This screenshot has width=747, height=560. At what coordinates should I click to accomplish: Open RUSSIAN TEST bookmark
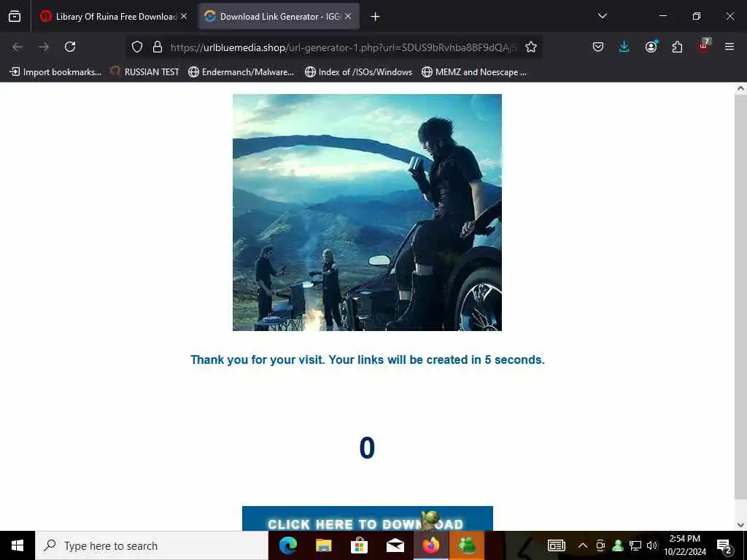[x=144, y=72]
